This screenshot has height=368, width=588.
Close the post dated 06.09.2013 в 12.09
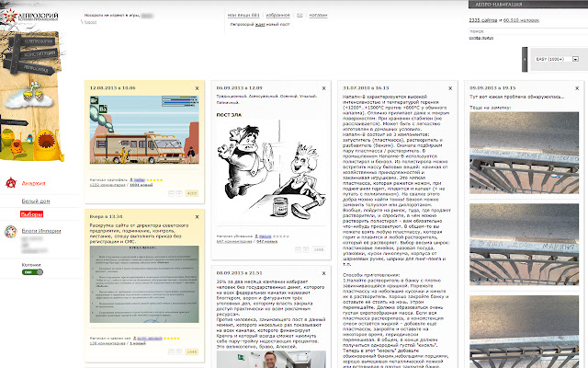(x=324, y=88)
